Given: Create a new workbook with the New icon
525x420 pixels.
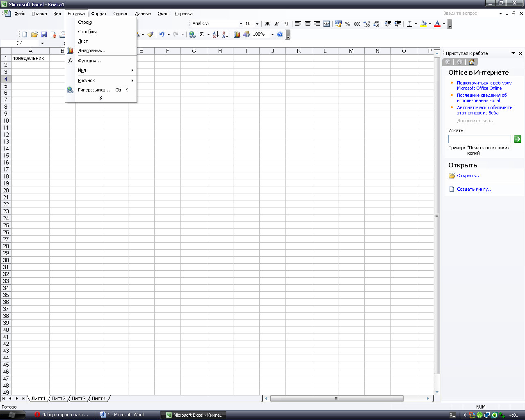Looking at the screenshot, I should pyautogui.click(x=25, y=35).
